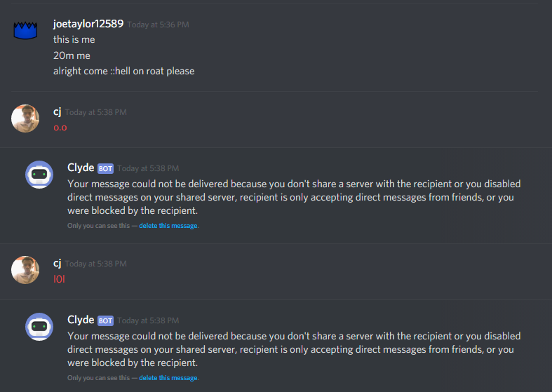Image resolution: width=552 pixels, height=392 pixels.
Task: Click the 5:36 PM timestamp
Action: coord(158,25)
